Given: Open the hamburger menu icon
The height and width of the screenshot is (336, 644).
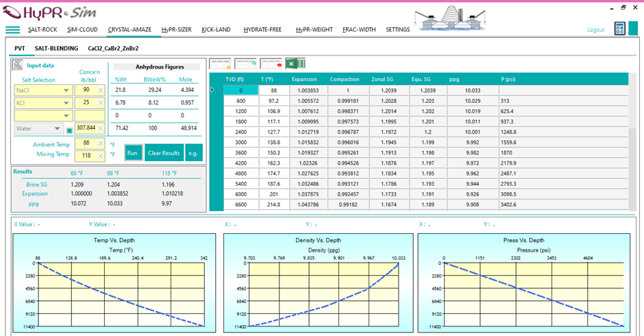Looking at the screenshot, I should coord(12,29).
